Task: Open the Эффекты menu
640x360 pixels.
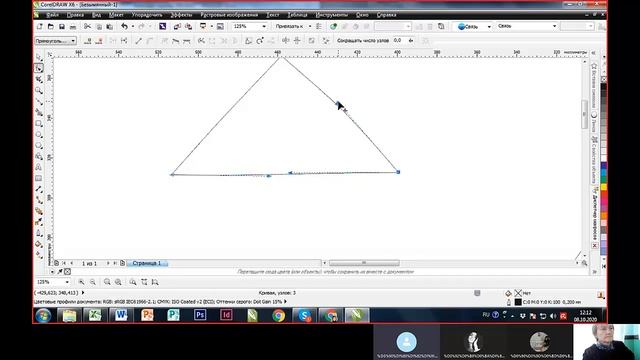Action: [x=181, y=15]
